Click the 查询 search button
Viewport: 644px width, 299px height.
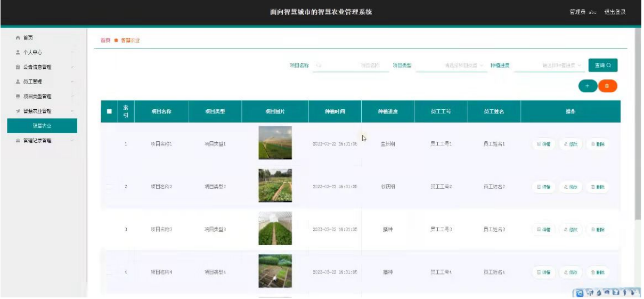point(603,65)
